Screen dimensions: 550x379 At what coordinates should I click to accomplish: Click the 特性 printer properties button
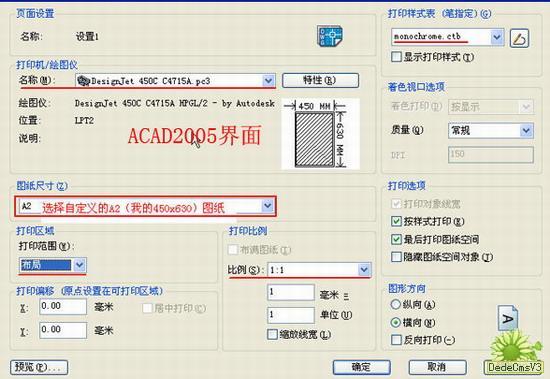pyautogui.click(x=320, y=80)
